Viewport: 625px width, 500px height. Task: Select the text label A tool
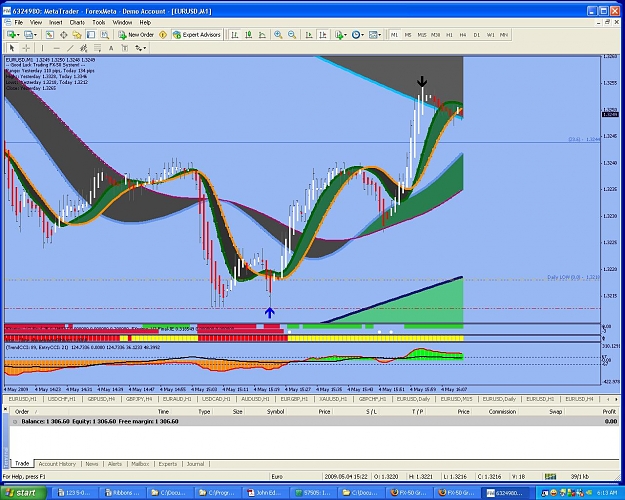pyautogui.click(x=111, y=48)
